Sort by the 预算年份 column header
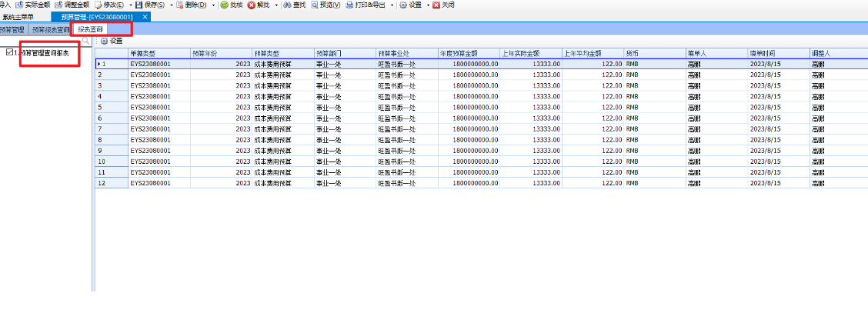This screenshot has width=868, height=323. coord(222,54)
